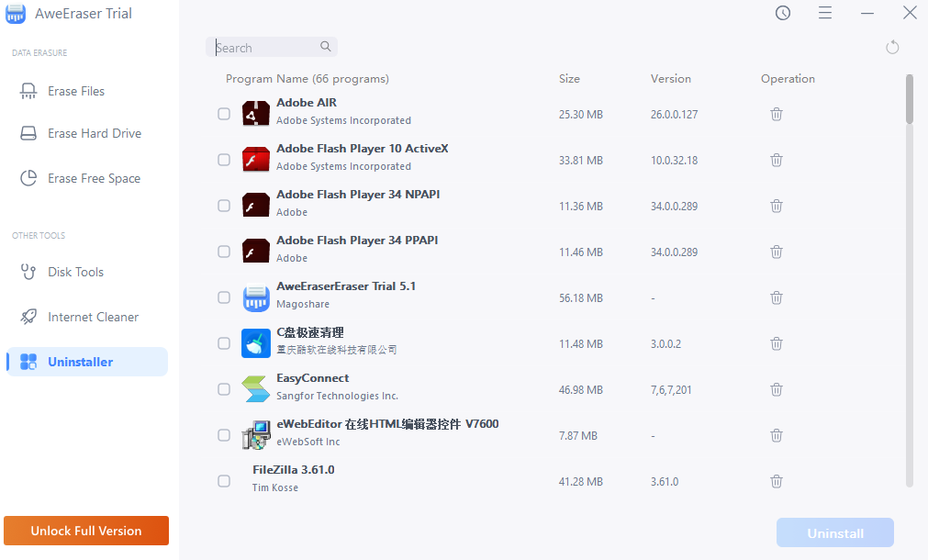The height and width of the screenshot is (560, 928).
Task: Select the EasyConnect program name
Action: [x=312, y=377]
